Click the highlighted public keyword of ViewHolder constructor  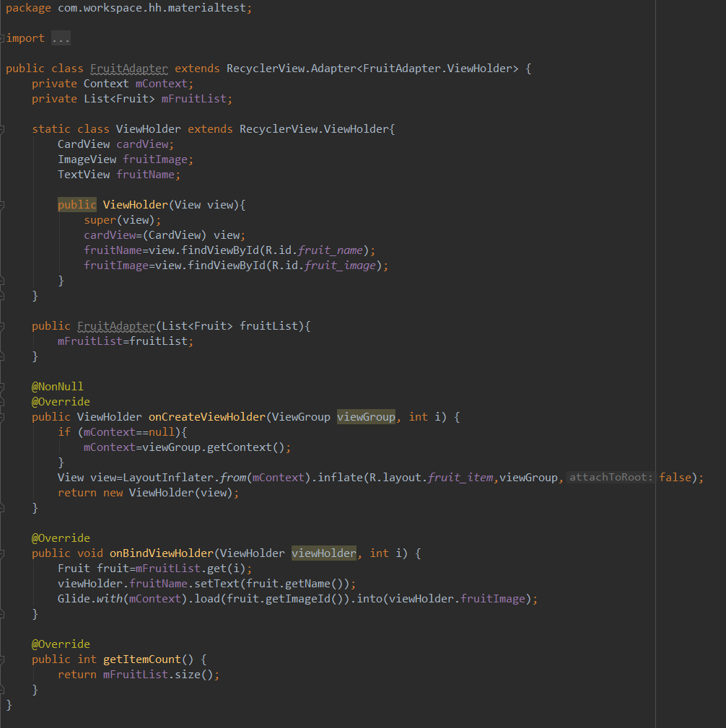point(77,205)
